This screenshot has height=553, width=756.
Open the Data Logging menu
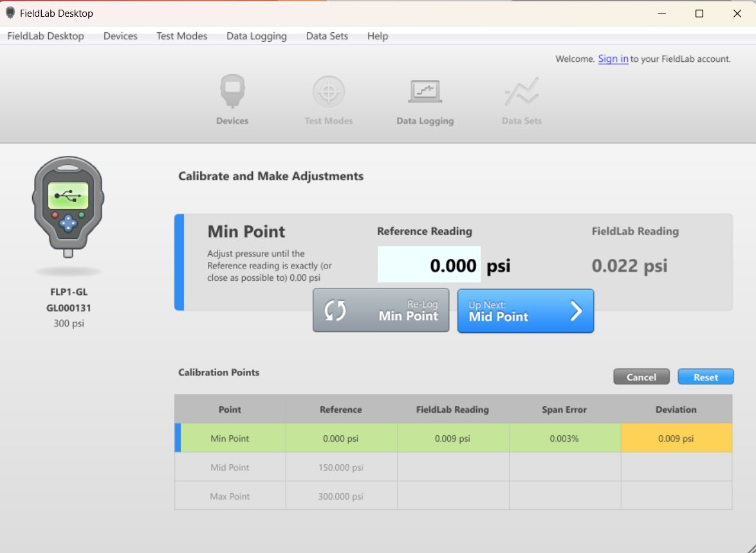pyautogui.click(x=257, y=36)
